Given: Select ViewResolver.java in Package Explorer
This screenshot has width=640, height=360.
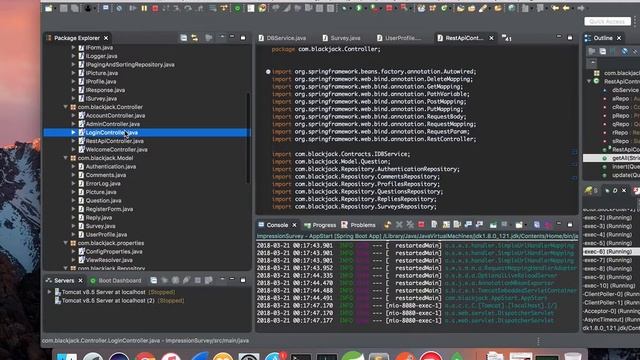Looking at the screenshot, I should [109, 260].
